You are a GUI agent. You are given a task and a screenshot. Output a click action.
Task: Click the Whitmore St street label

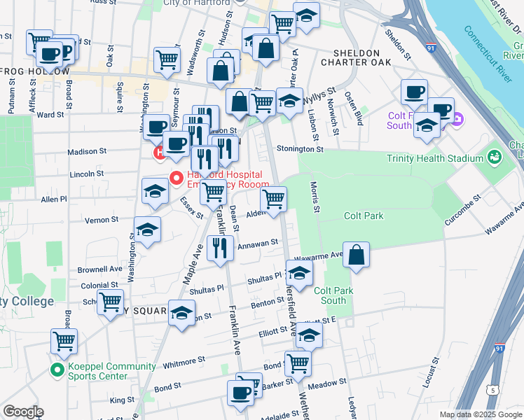pos(184,362)
